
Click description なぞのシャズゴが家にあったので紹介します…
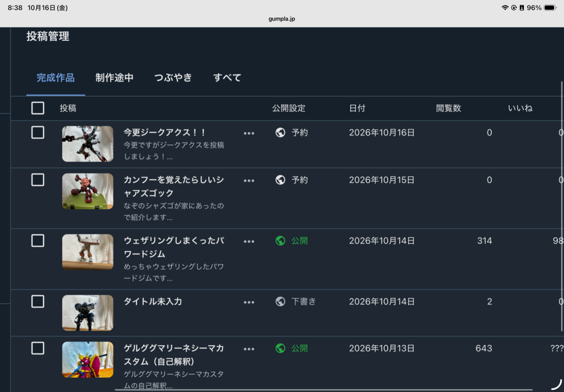click(x=173, y=211)
